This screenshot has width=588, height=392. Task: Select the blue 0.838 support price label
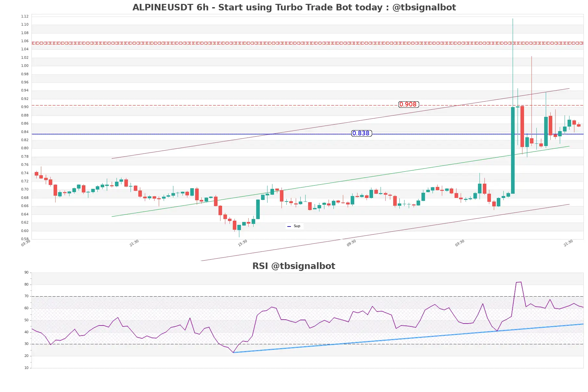(x=361, y=133)
